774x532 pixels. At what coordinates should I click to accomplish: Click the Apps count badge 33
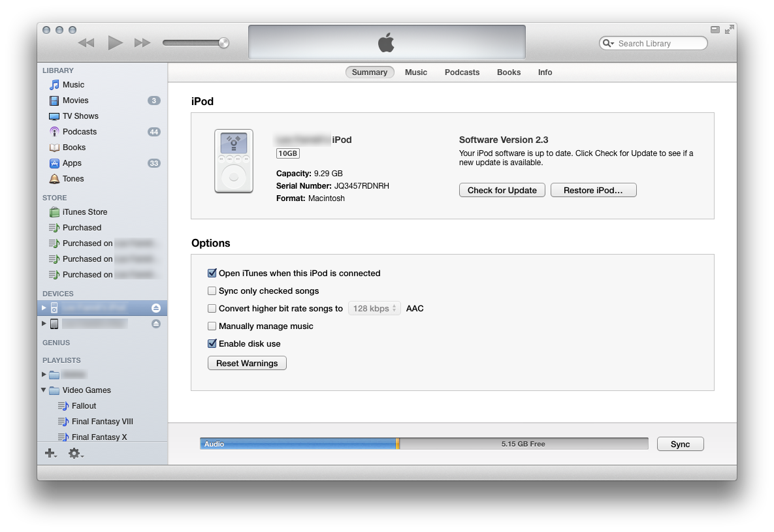(154, 163)
